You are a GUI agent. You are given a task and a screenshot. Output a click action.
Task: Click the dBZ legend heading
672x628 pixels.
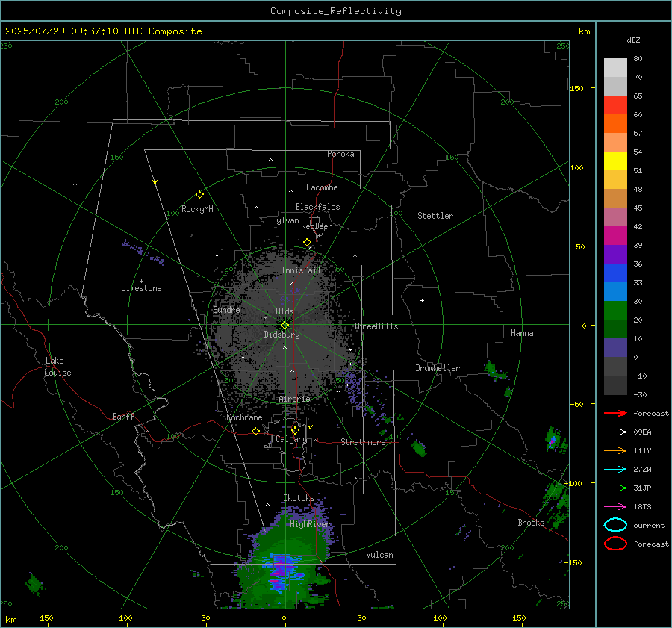click(633, 40)
